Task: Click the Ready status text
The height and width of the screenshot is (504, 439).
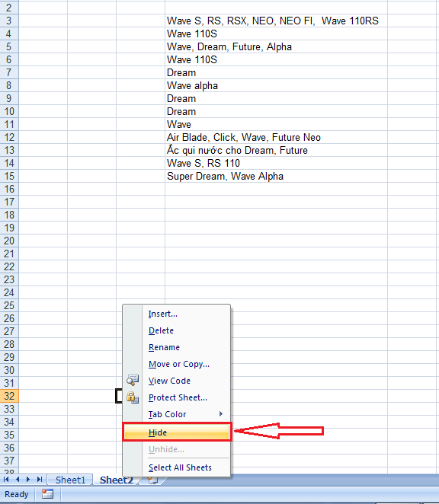Action: [17, 494]
